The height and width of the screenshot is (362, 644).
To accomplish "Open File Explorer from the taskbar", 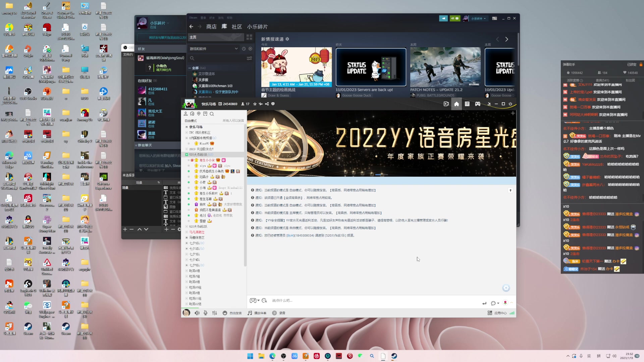I will click(261, 356).
